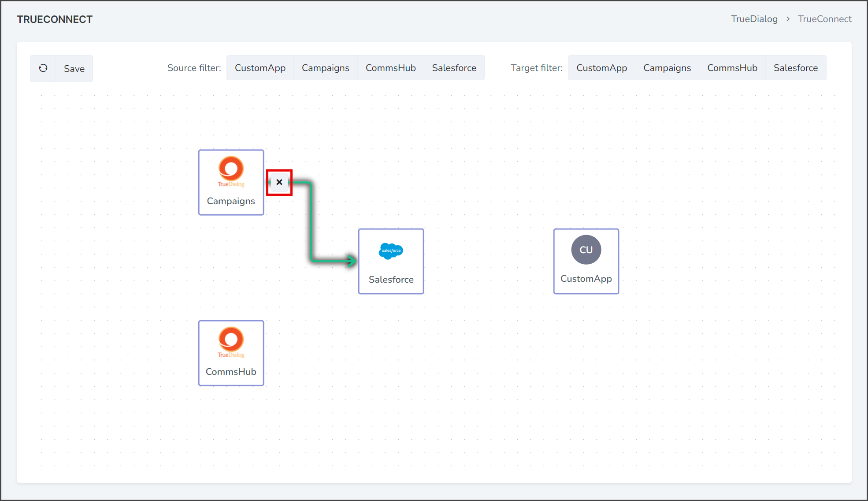Click the green connection arrow head
The image size is (868, 501).
(351, 261)
